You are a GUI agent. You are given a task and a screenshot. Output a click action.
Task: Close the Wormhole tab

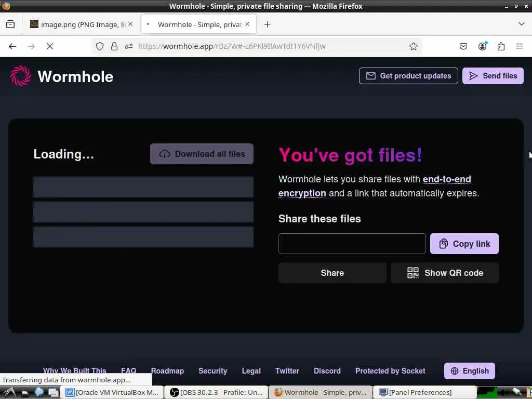click(x=247, y=24)
